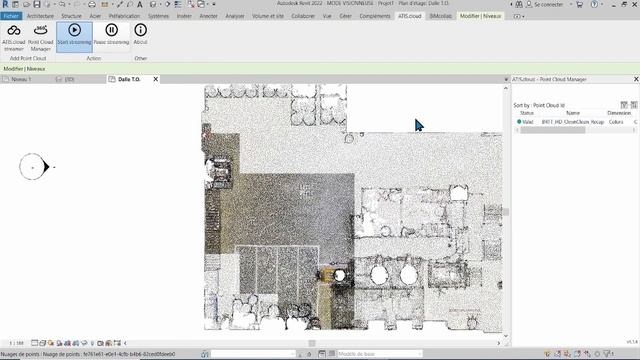Click the view scale 1:100 selector
The width and height of the screenshot is (640, 360).
(x=16, y=343)
